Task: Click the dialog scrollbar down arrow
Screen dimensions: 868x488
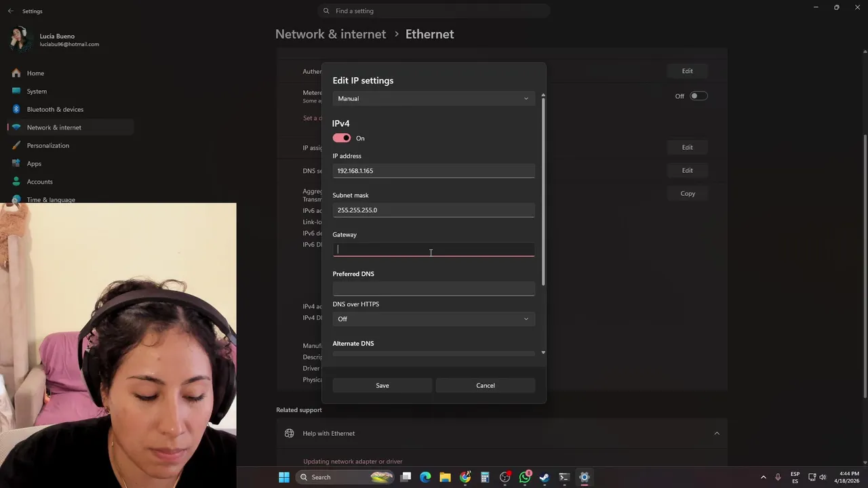Action: [543, 352]
